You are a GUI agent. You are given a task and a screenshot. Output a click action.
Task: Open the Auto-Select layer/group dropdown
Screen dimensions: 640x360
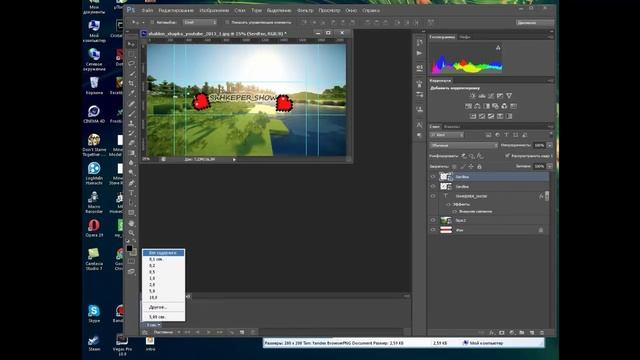(200, 22)
